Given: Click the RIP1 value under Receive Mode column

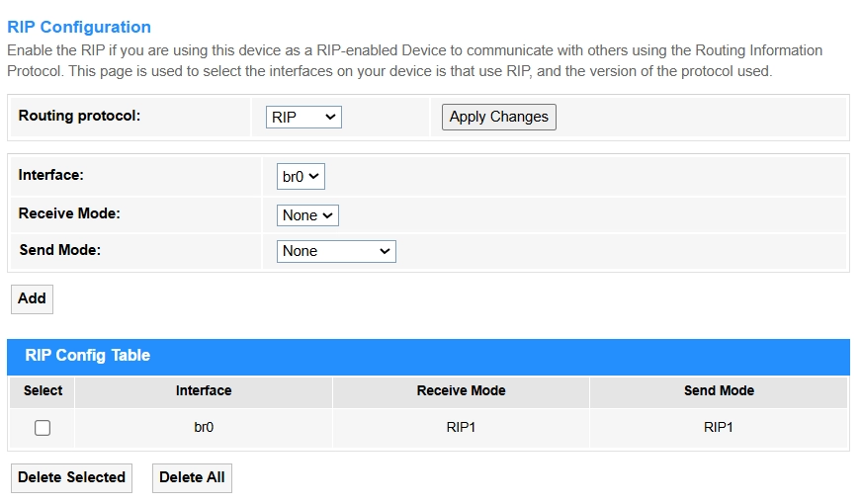Looking at the screenshot, I should tap(461, 428).
